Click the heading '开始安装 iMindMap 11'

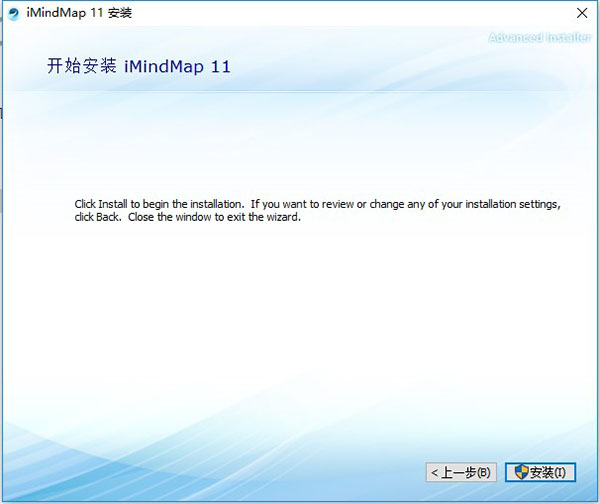coord(139,66)
